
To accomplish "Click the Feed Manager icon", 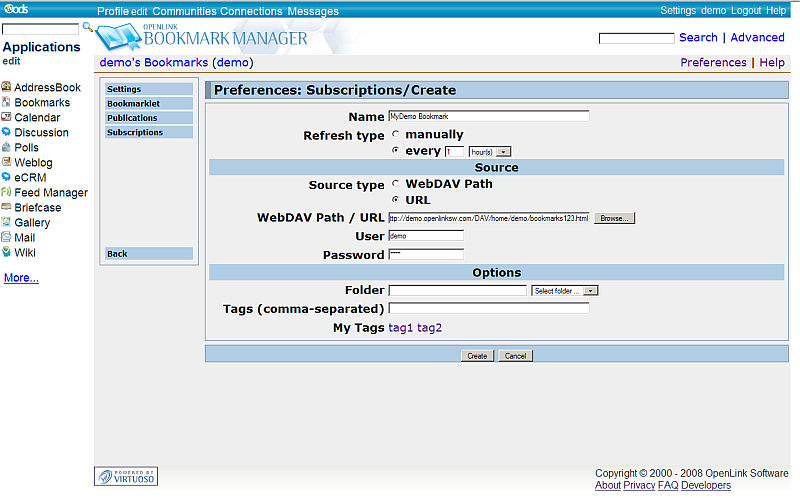I will (x=7, y=193).
